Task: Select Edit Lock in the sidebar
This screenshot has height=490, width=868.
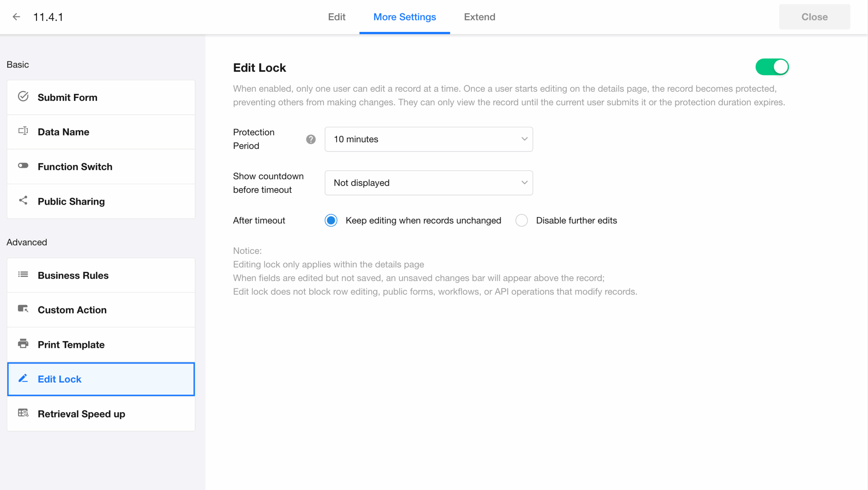Action: [101, 379]
